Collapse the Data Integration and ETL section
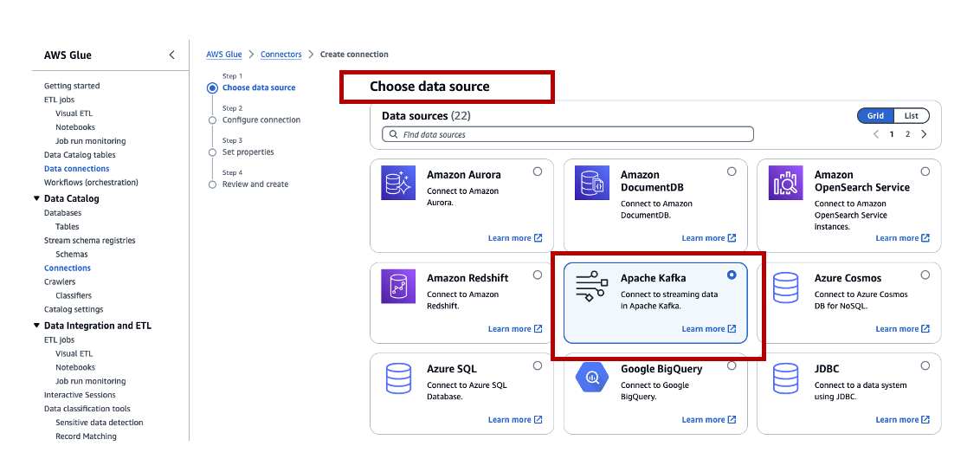The width and height of the screenshot is (980, 472). point(35,326)
